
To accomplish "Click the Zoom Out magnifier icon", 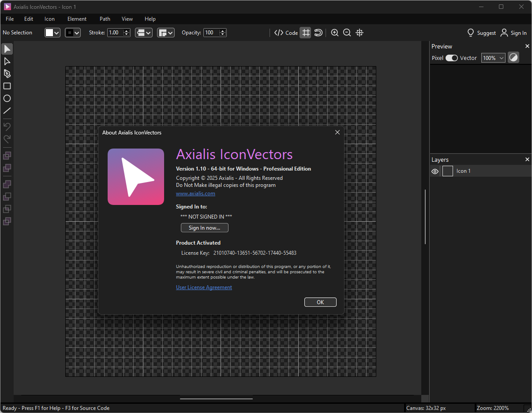I will (x=347, y=33).
